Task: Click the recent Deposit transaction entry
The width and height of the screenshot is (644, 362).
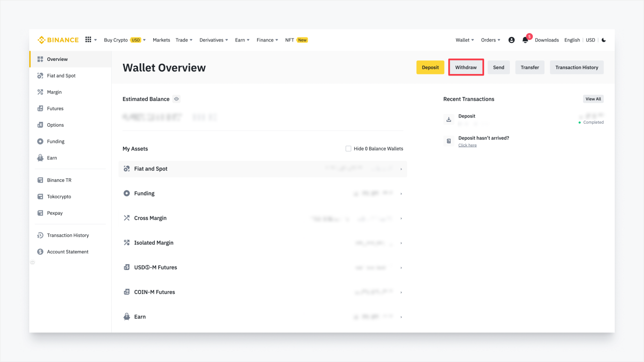Action: pyautogui.click(x=523, y=119)
